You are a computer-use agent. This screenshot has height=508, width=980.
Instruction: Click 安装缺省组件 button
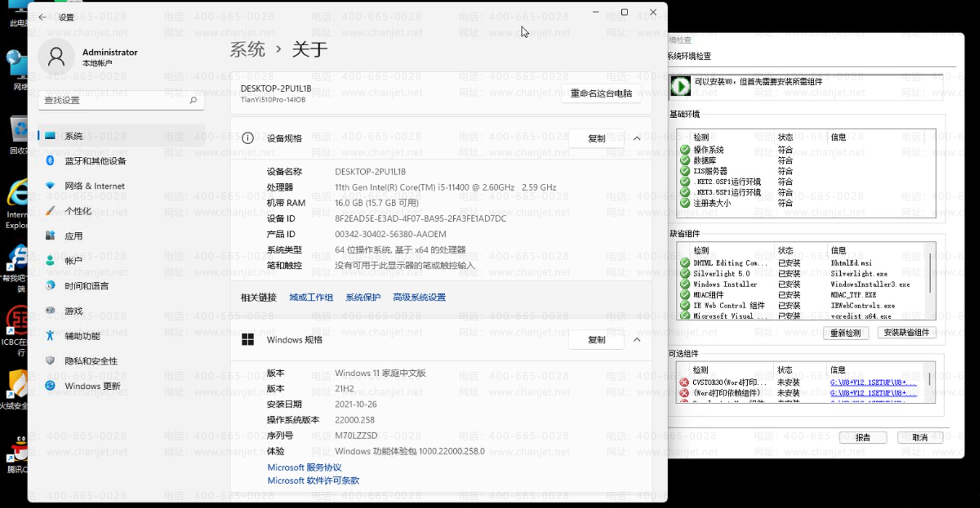click(907, 333)
